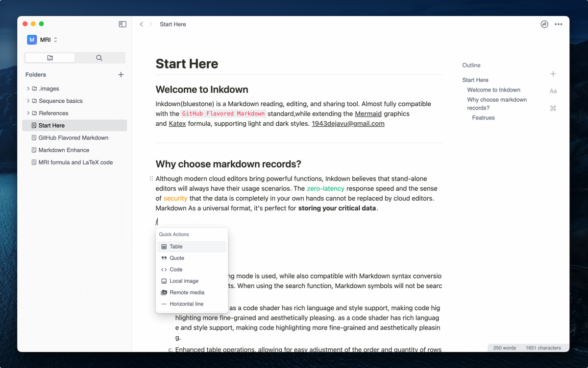
Task: Open the Markdown Enhance file
Action: pos(74,150)
